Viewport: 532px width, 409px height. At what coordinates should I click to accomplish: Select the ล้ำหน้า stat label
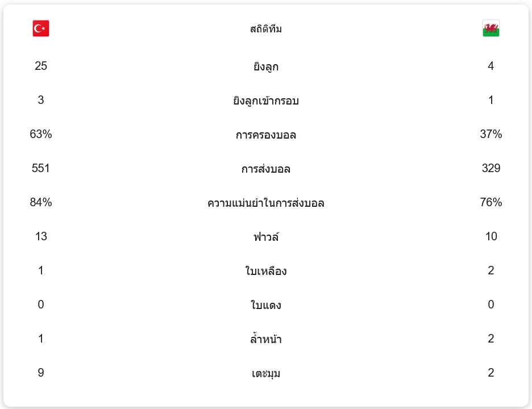click(x=266, y=339)
